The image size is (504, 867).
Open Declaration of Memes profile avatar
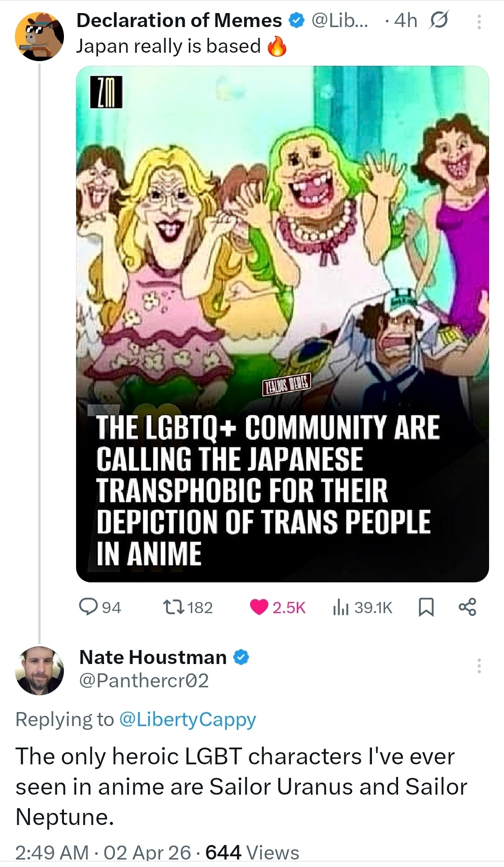(39, 36)
